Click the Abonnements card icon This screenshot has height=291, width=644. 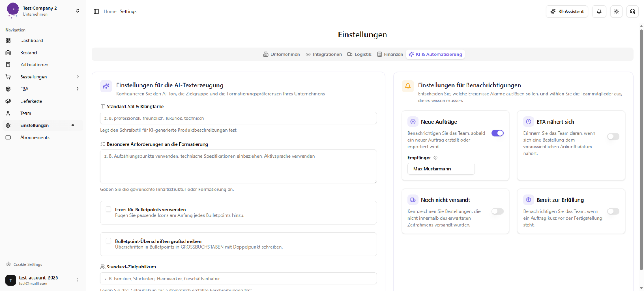coord(8,137)
